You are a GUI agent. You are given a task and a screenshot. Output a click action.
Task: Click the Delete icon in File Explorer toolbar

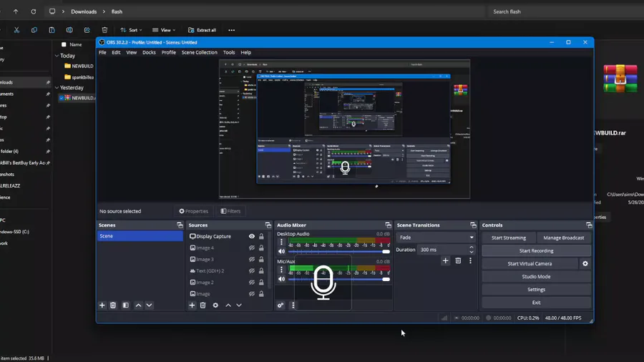point(104,30)
